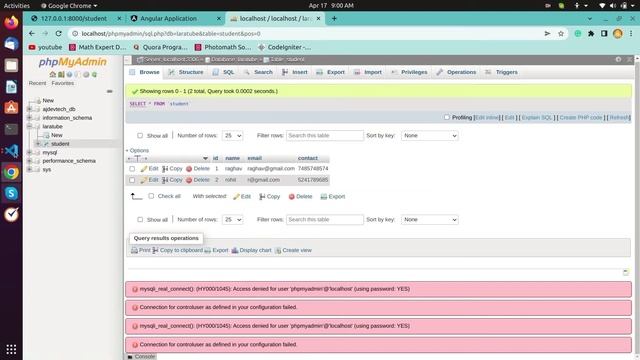The image size is (640, 360).
Task: Open Terminal from Ubuntu dock
Action: [x=11, y=129]
